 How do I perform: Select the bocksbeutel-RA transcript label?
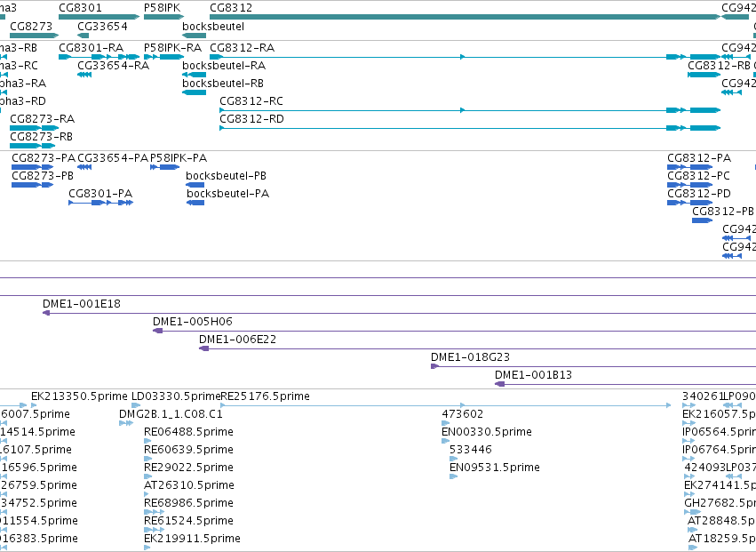click(224, 66)
